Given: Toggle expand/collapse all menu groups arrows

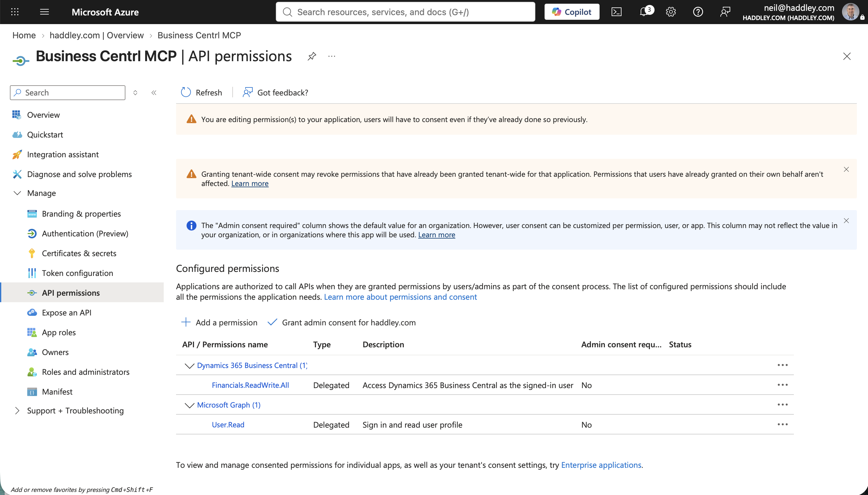Looking at the screenshot, I should [x=135, y=92].
